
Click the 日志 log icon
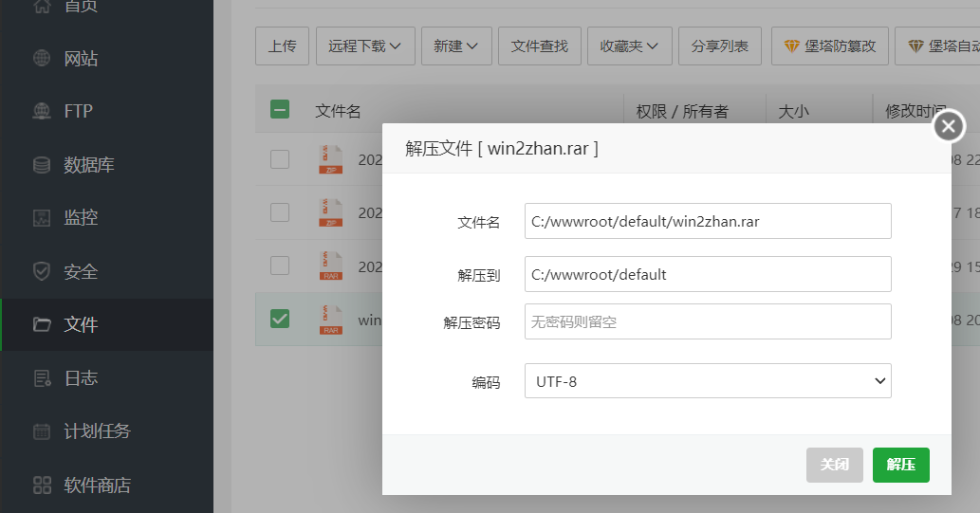coord(42,378)
